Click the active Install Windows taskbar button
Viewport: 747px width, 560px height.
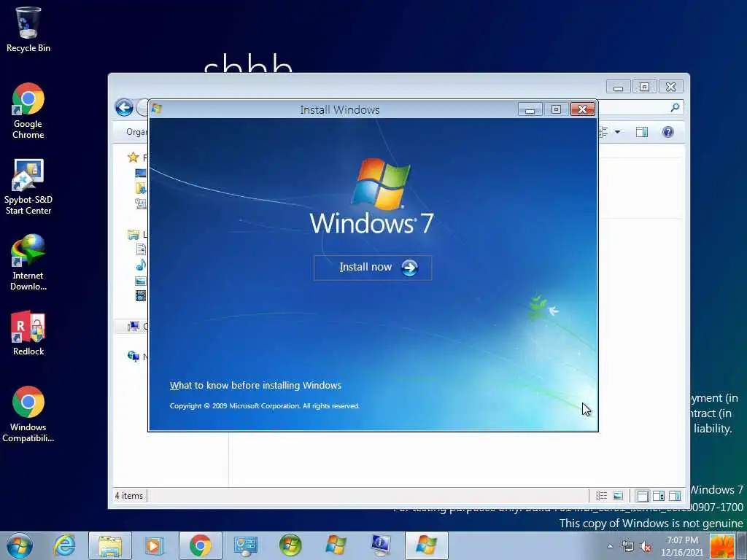[426, 545]
